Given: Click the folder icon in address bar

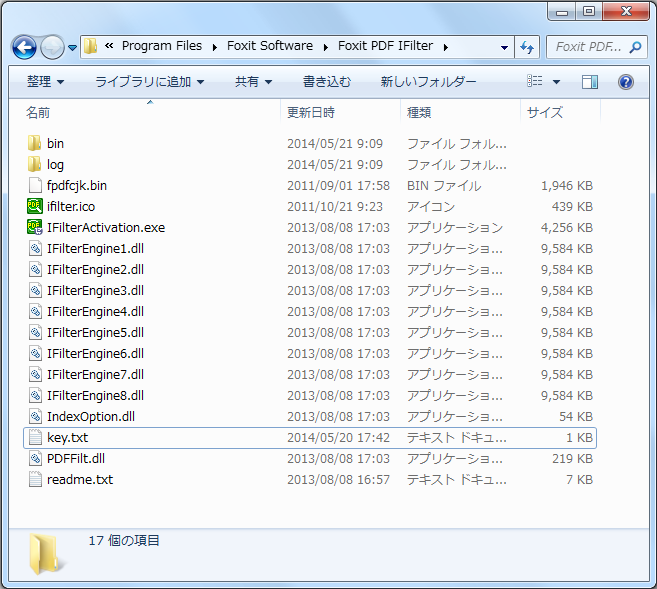Looking at the screenshot, I should coord(90,46).
